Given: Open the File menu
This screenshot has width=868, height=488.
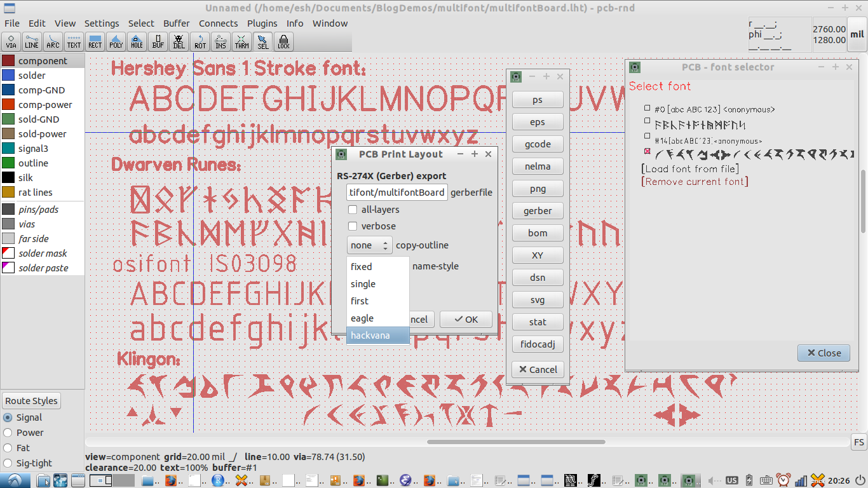Looking at the screenshot, I should tap(12, 24).
